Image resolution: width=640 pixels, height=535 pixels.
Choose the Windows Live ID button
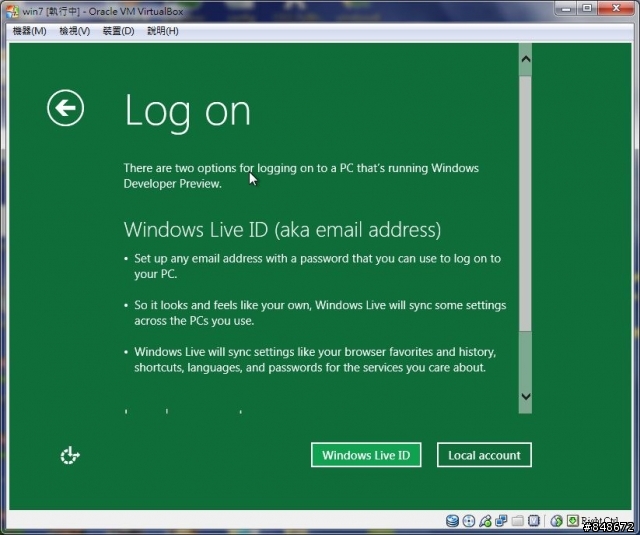pos(366,455)
